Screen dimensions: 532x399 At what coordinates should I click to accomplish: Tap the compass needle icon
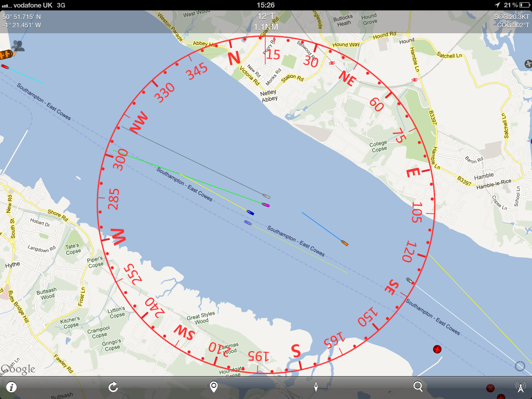(x=316, y=387)
